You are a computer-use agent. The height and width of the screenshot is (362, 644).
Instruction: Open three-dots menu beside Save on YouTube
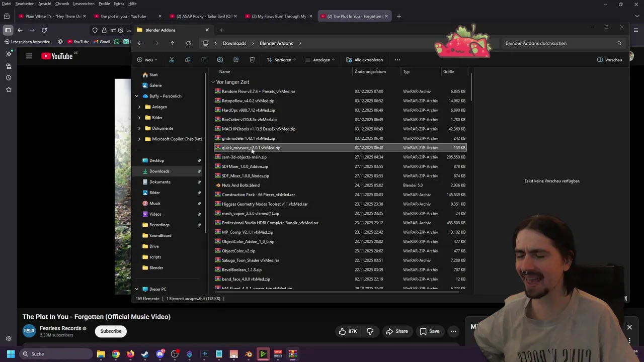point(453,331)
